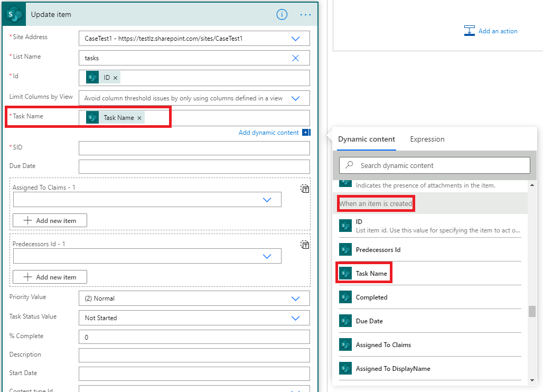Switch Predecessors Id to array input icon
The image size is (543, 392).
click(305, 245)
